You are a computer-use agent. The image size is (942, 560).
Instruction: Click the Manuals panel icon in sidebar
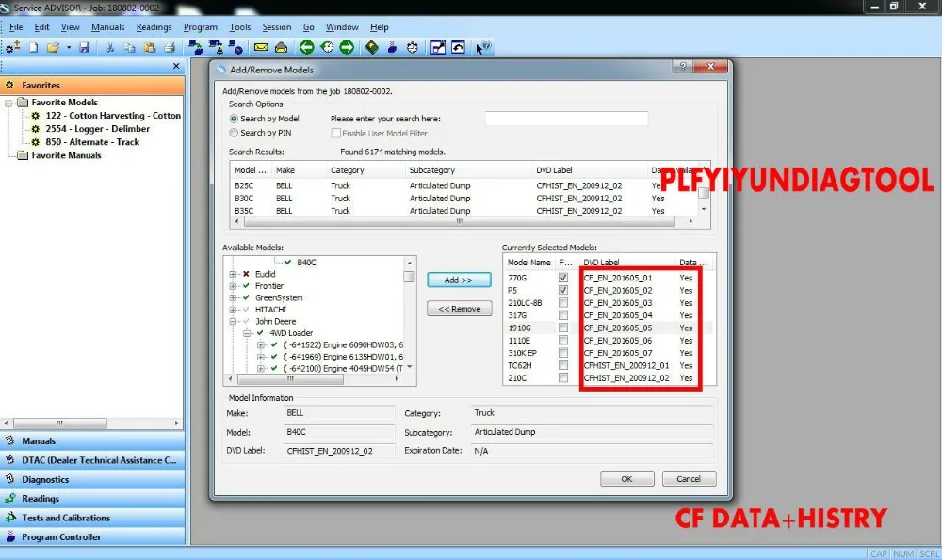tap(9, 440)
